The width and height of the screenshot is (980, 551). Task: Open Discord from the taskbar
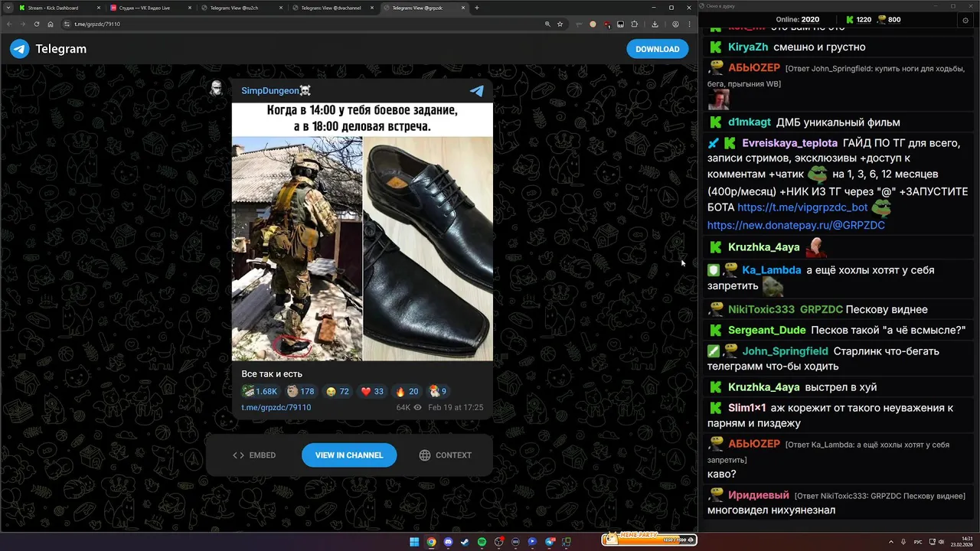448,542
